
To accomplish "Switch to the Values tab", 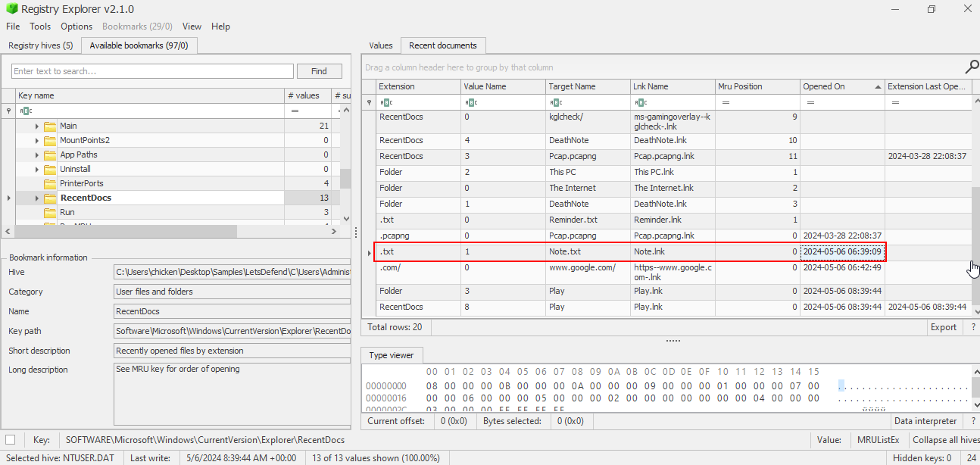I will pos(381,45).
